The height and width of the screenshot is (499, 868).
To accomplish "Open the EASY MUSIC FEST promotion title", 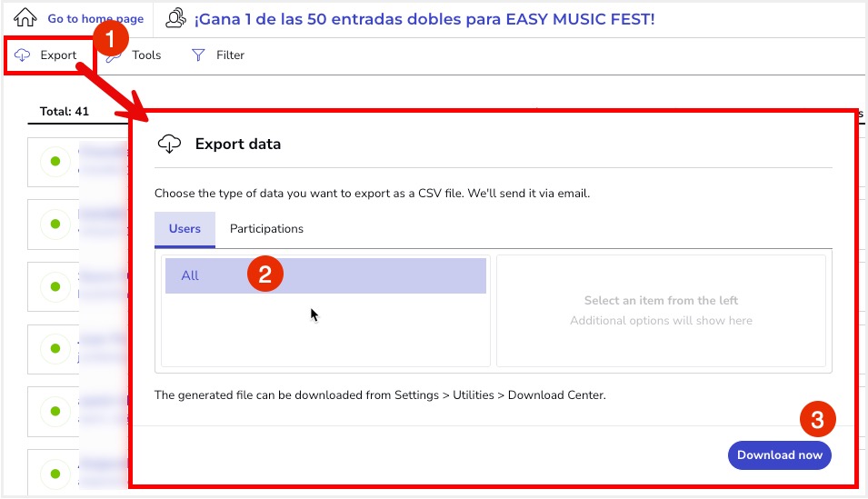I will 424,19.
